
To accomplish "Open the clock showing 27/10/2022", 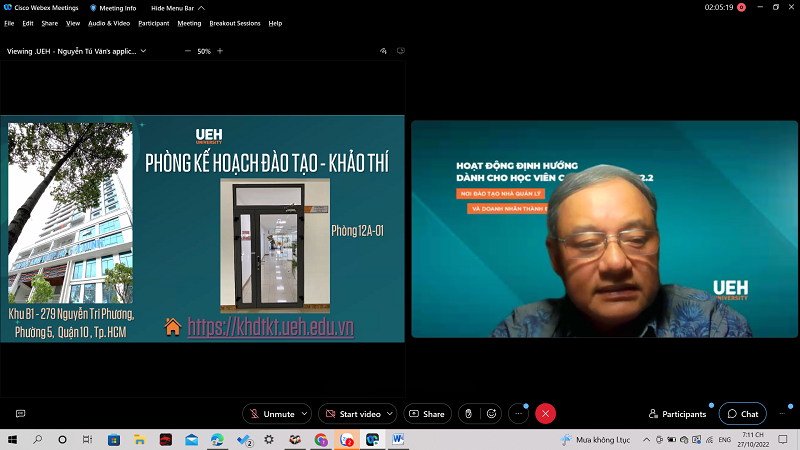I will pyautogui.click(x=753, y=440).
